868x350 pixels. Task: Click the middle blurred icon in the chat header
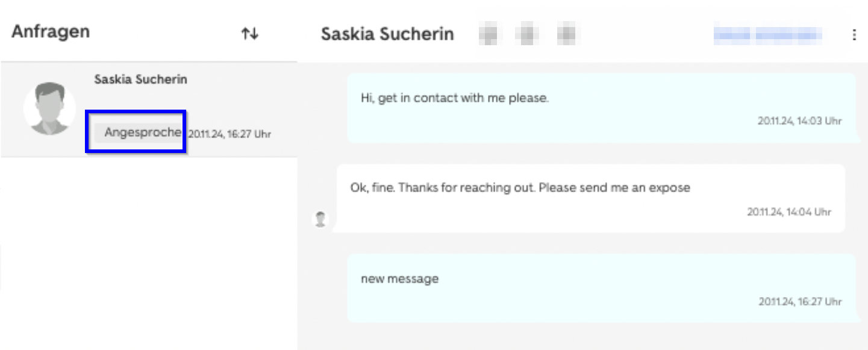pos(528,34)
